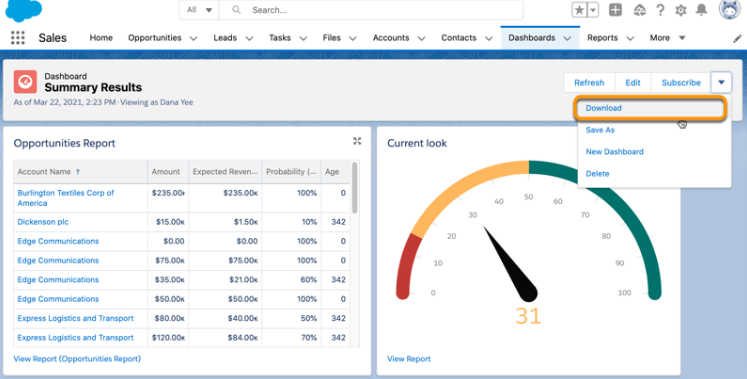
Task: Open the Help question mark icon
Action: tap(660, 10)
